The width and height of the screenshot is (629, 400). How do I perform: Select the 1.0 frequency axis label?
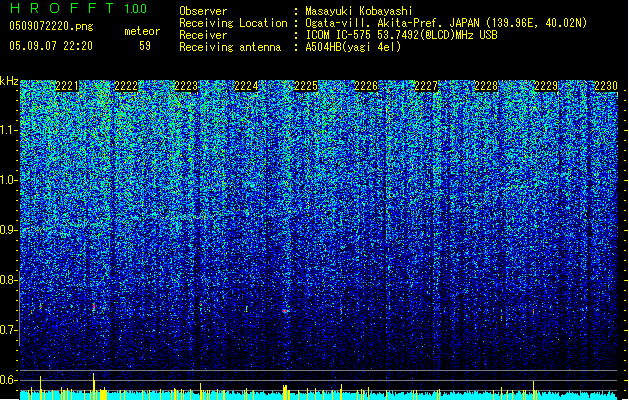coord(9,181)
